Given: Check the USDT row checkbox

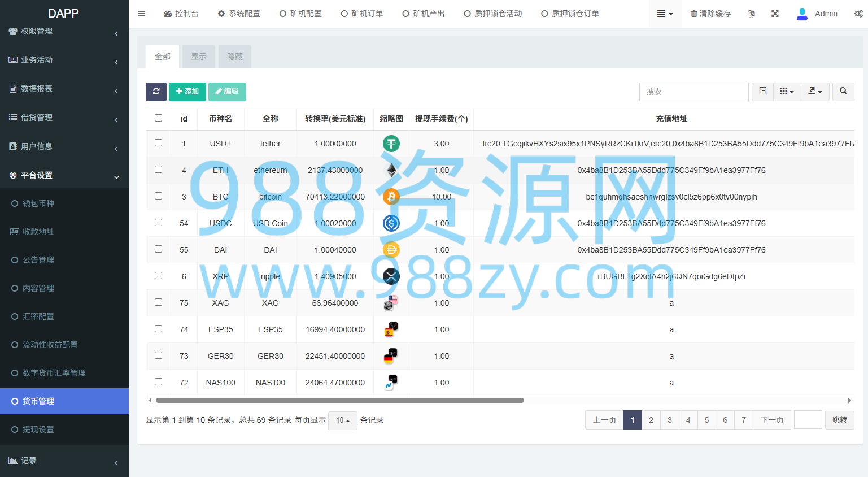Looking at the screenshot, I should 159,143.
